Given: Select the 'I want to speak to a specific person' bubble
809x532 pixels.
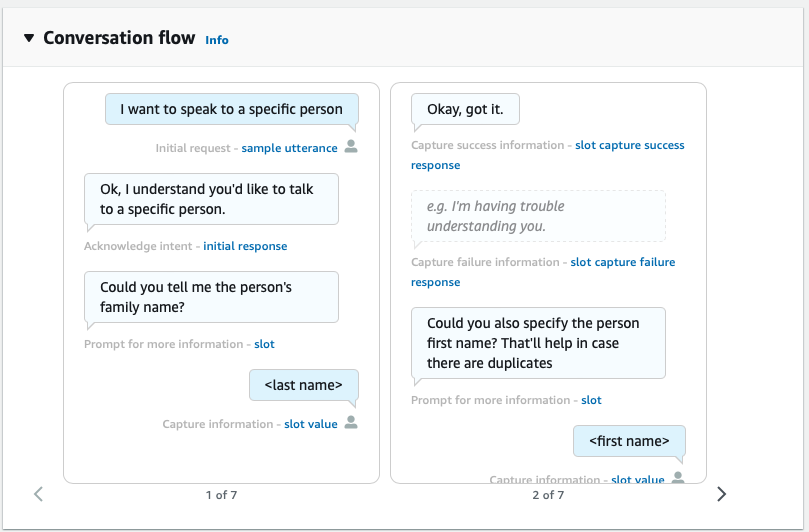Looking at the screenshot, I should pyautogui.click(x=231, y=110).
